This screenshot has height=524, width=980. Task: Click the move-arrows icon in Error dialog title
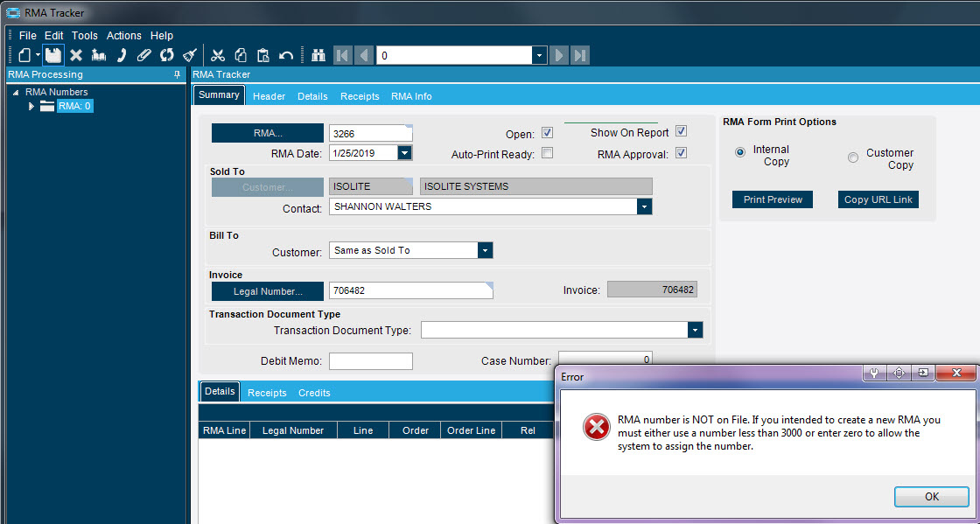point(899,373)
